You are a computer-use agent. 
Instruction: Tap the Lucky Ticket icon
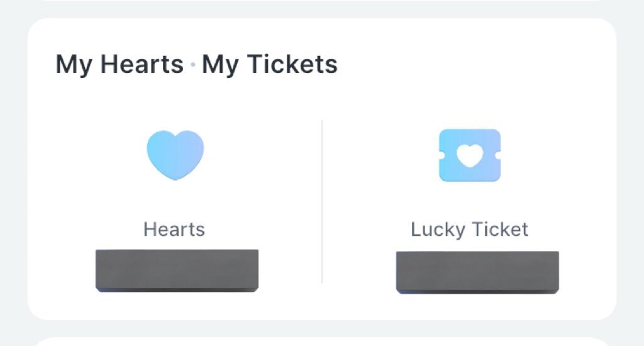[x=470, y=155]
